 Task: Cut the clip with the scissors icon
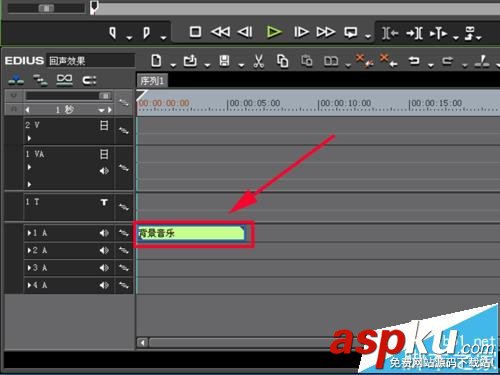point(258,61)
